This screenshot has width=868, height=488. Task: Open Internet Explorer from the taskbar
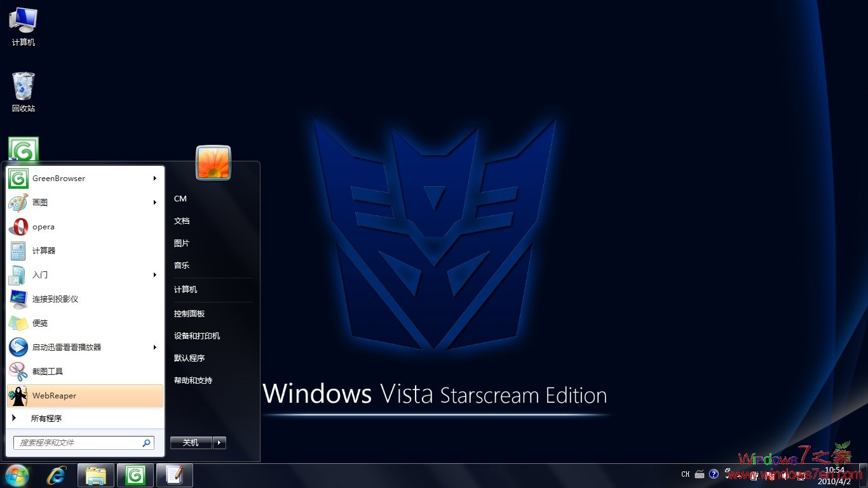pyautogui.click(x=56, y=475)
